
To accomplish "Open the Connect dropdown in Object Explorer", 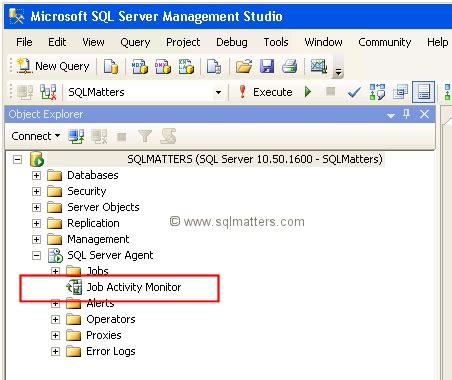I will (36, 136).
